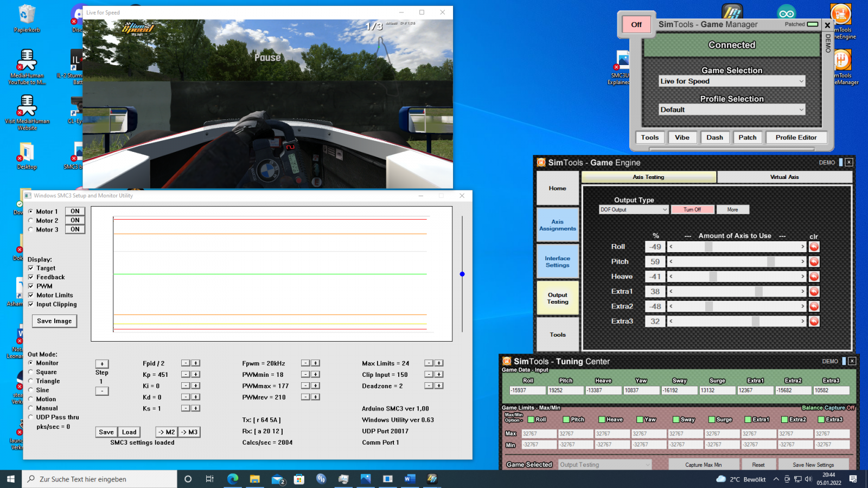Decrease Fpwm value with minus stepper
This screenshot has width=868, height=488.
click(x=305, y=363)
